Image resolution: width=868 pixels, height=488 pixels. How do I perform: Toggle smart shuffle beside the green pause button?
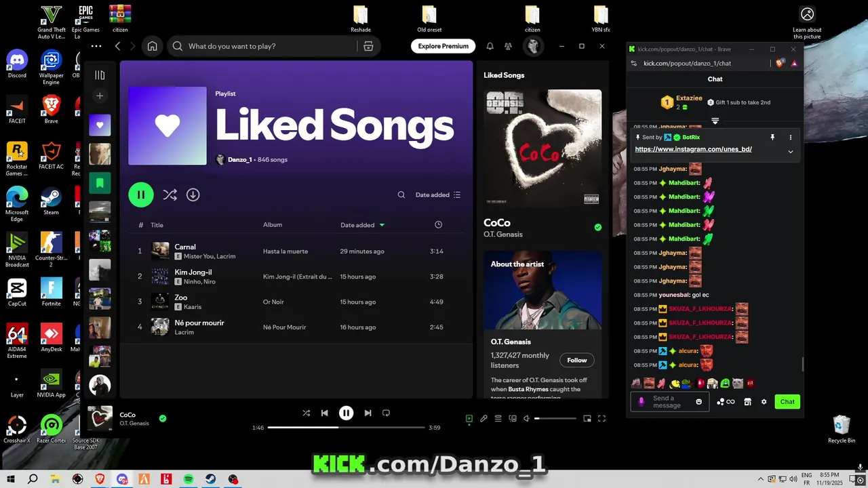170,195
